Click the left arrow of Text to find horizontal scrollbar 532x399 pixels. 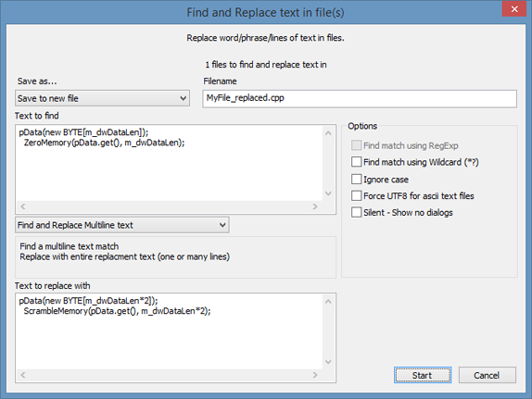coord(23,206)
